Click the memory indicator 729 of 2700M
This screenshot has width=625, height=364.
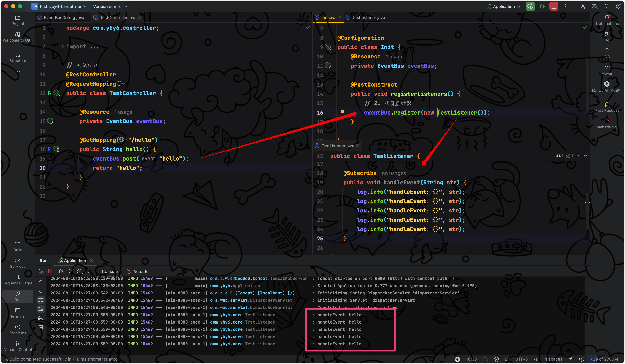coord(604,359)
